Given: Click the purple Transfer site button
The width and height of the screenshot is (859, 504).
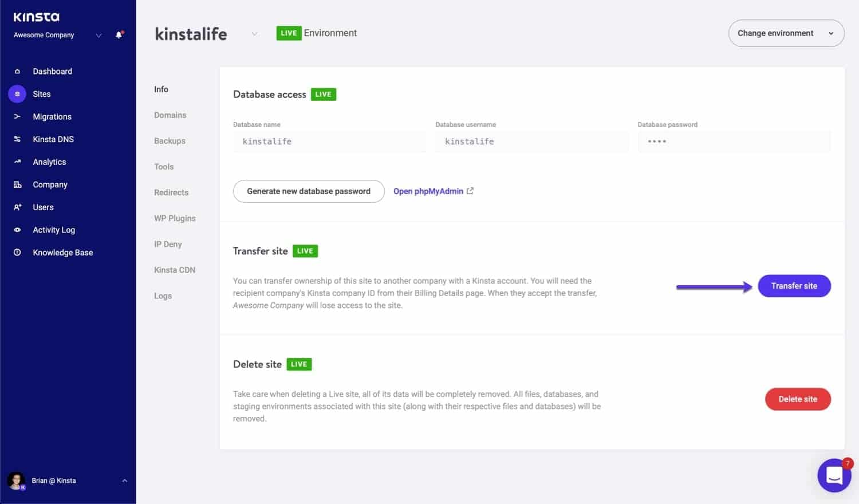Looking at the screenshot, I should click(794, 286).
